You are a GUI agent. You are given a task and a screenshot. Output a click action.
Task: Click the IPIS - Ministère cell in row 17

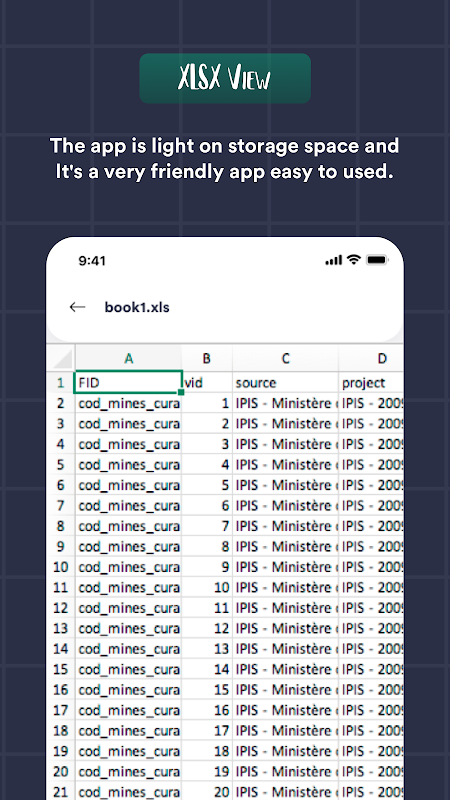coord(285,710)
